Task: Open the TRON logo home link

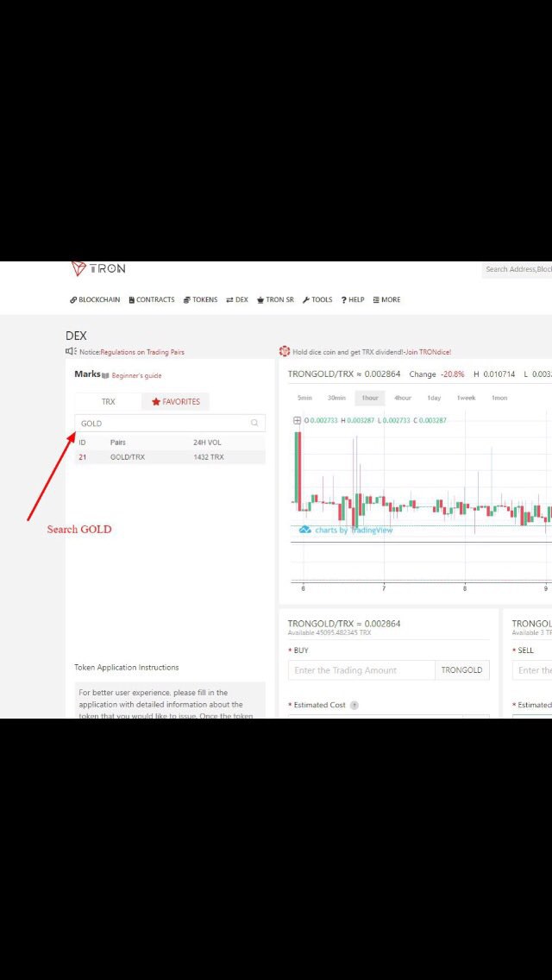Action: (x=98, y=269)
